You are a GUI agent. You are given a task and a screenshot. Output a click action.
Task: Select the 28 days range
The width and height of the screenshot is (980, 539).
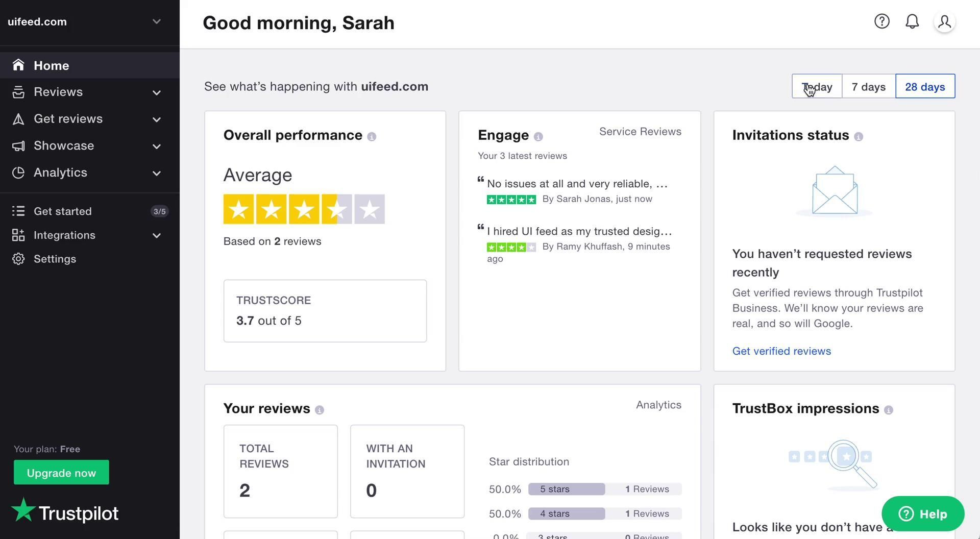click(x=925, y=86)
